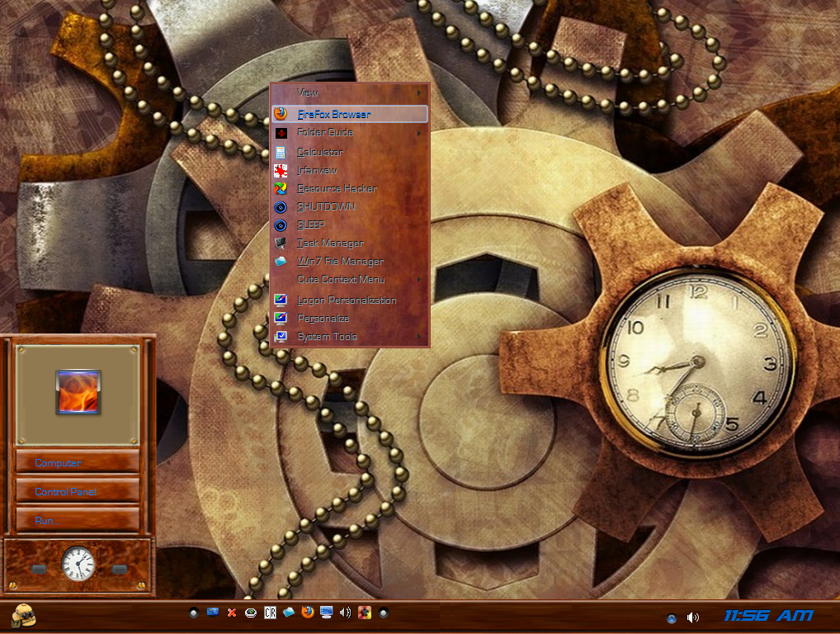
Task: Expand the Folder Guide submenu
Action: coord(323,132)
